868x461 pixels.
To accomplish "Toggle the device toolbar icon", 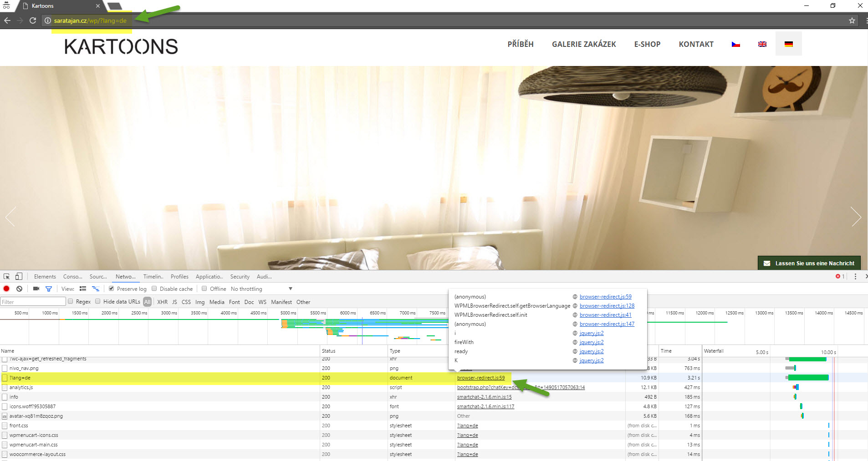I will click(x=19, y=276).
